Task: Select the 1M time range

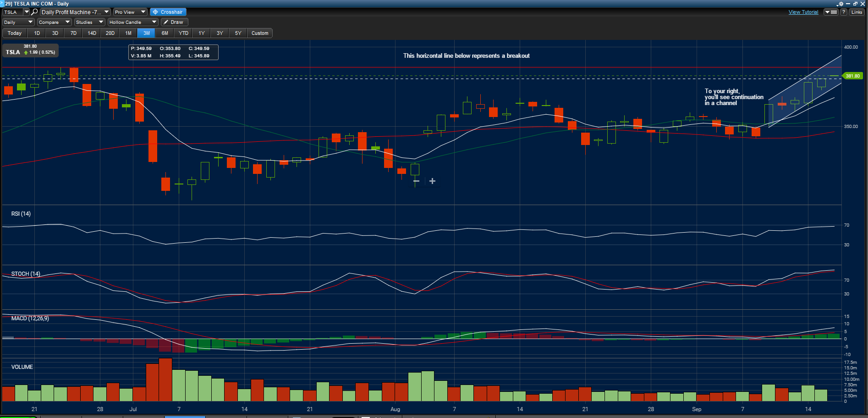Action: (128, 33)
